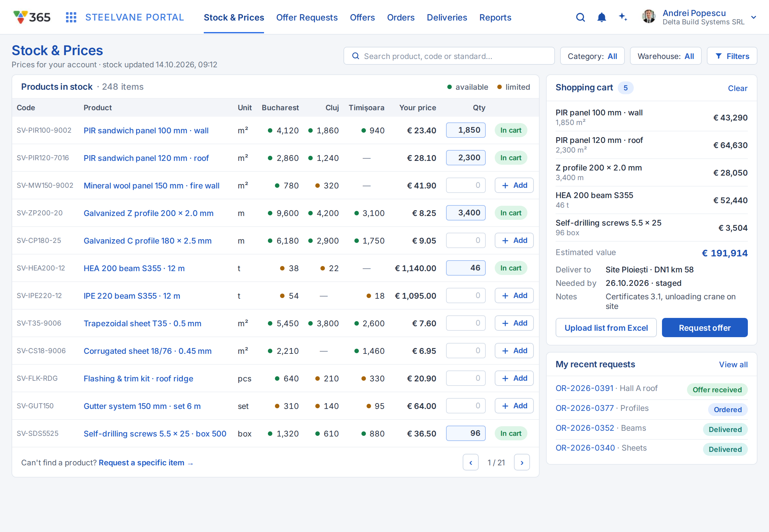Clear the shopping cart
The image size is (769, 532).
[x=737, y=88]
